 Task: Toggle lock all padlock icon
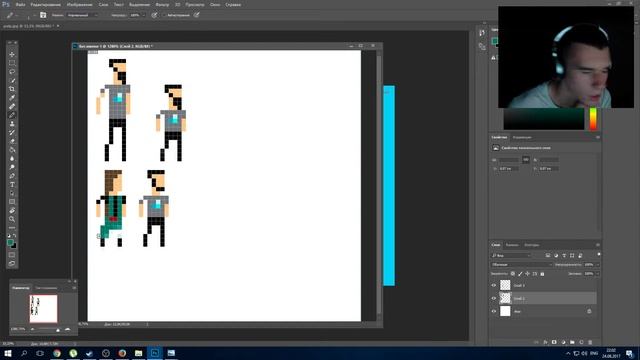(542, 273)
